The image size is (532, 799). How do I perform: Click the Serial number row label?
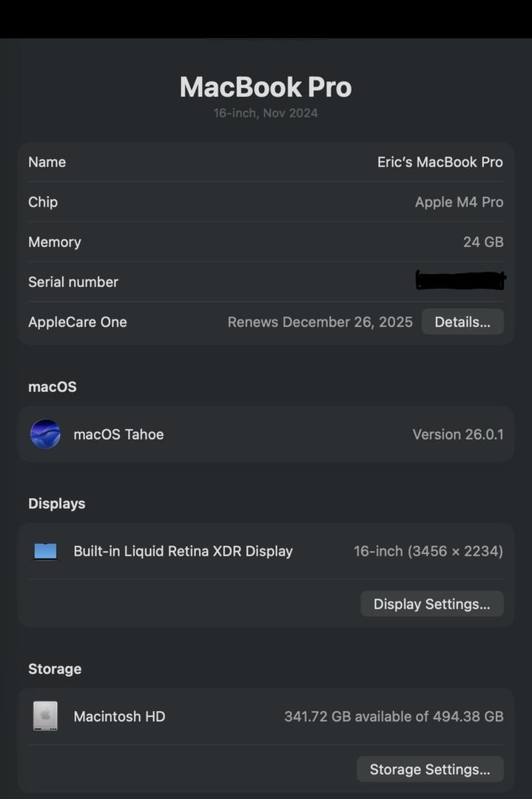coord(73,282)
